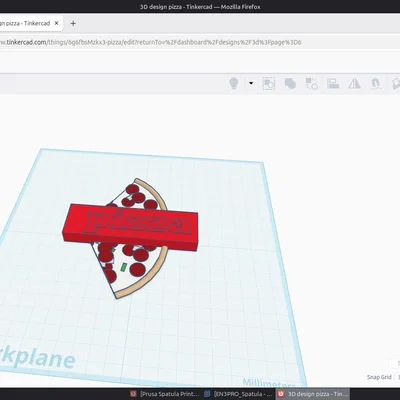Close the Tinkercad pizza browser tab
The image size is (400, 400).
pos(56,23)
